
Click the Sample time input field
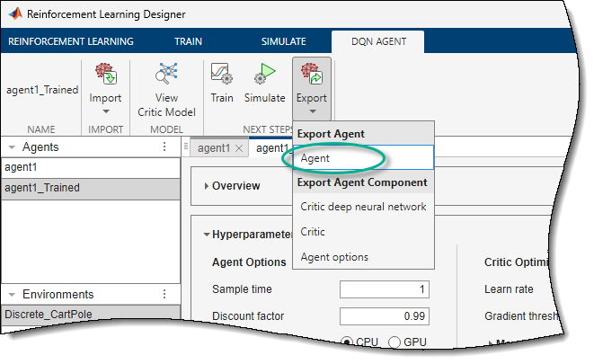tap(385, 289)
